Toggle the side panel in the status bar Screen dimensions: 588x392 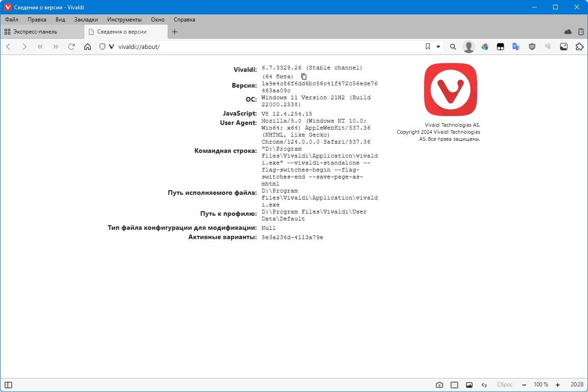(8, 385)
